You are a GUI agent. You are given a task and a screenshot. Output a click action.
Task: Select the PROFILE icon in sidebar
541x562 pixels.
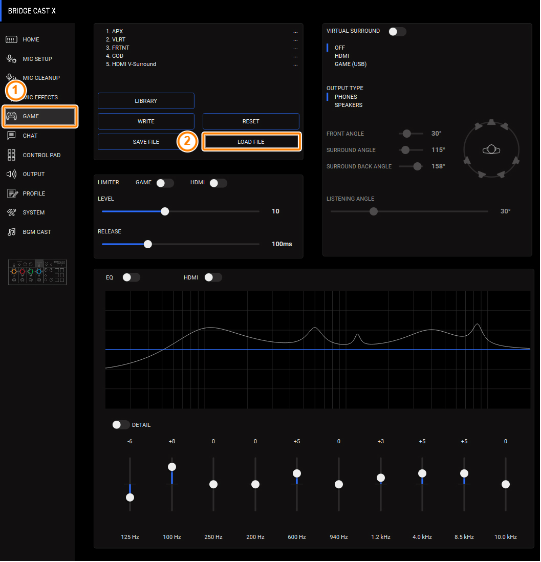[x=12, y=194]
